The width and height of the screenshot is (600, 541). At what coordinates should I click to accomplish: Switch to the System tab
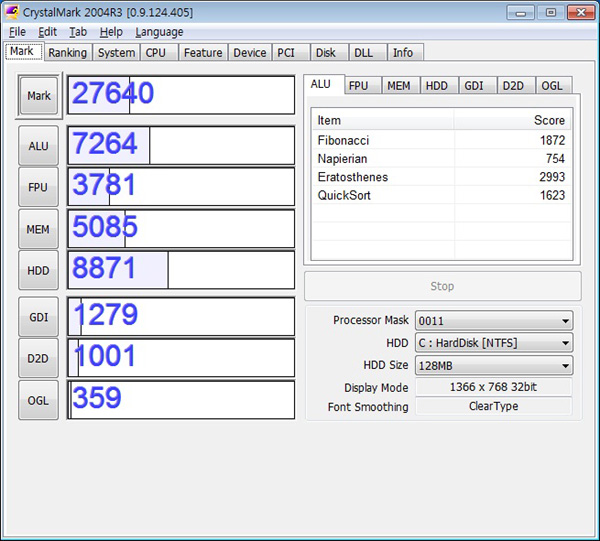point(116,52)
